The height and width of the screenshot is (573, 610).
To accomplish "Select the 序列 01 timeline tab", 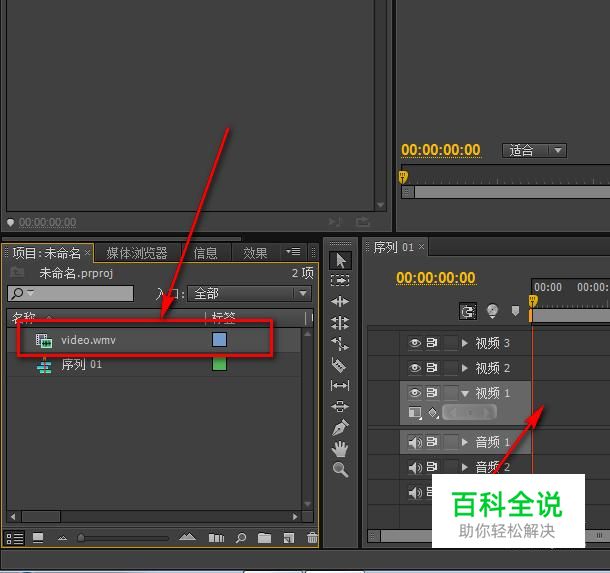I will (x=393, y=247).
